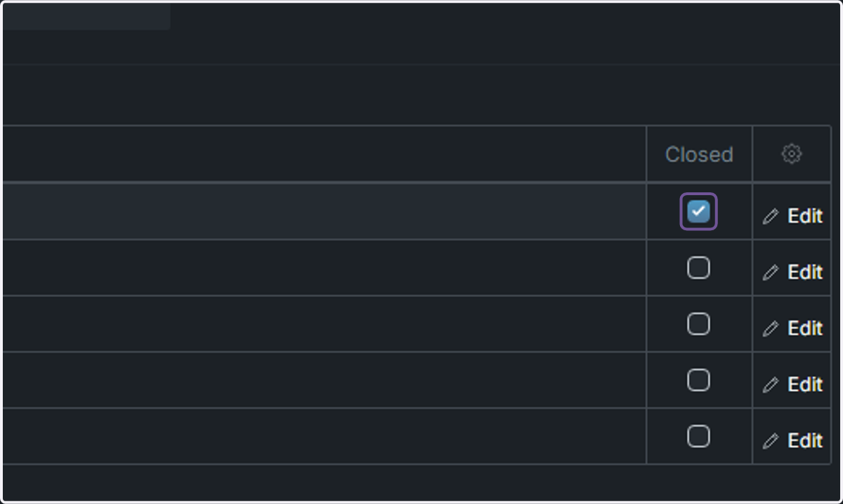The height and width of the screenshot is (504, 843).
Task: Click the gray field at the top left
Action: [86, 16]
